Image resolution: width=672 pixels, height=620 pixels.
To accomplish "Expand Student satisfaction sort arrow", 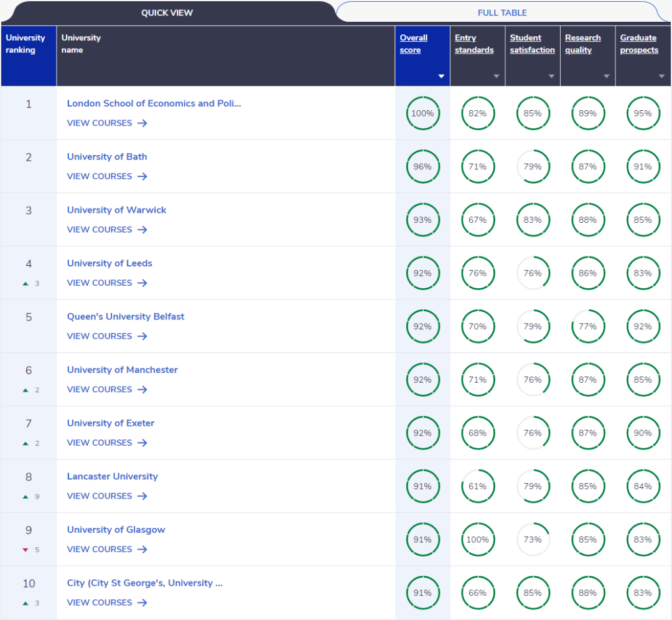I will coord(551,77).
